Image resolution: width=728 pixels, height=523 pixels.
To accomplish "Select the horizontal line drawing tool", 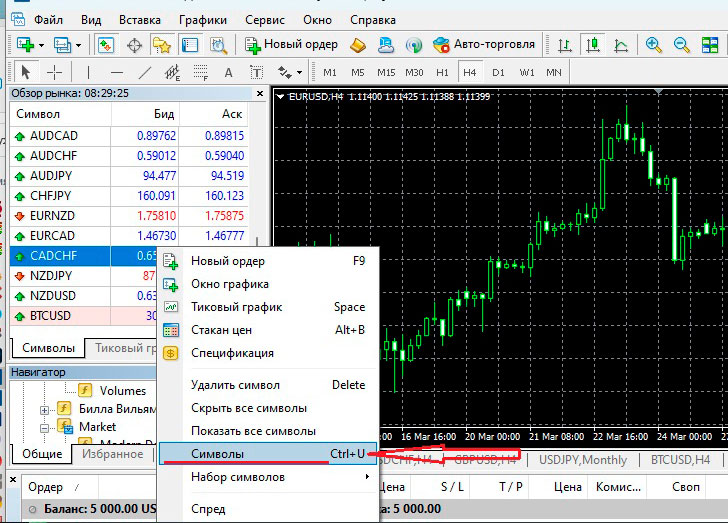I will pyautogui.click(x=117, y=72).
